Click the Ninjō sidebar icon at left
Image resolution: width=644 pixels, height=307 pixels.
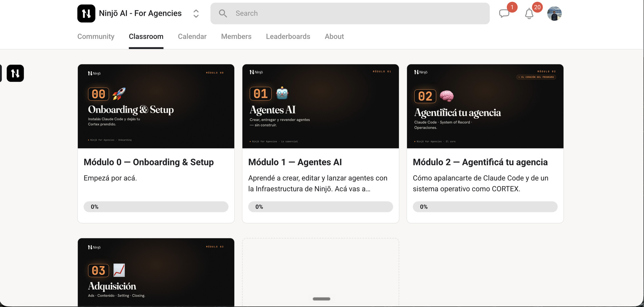point(15,73)
